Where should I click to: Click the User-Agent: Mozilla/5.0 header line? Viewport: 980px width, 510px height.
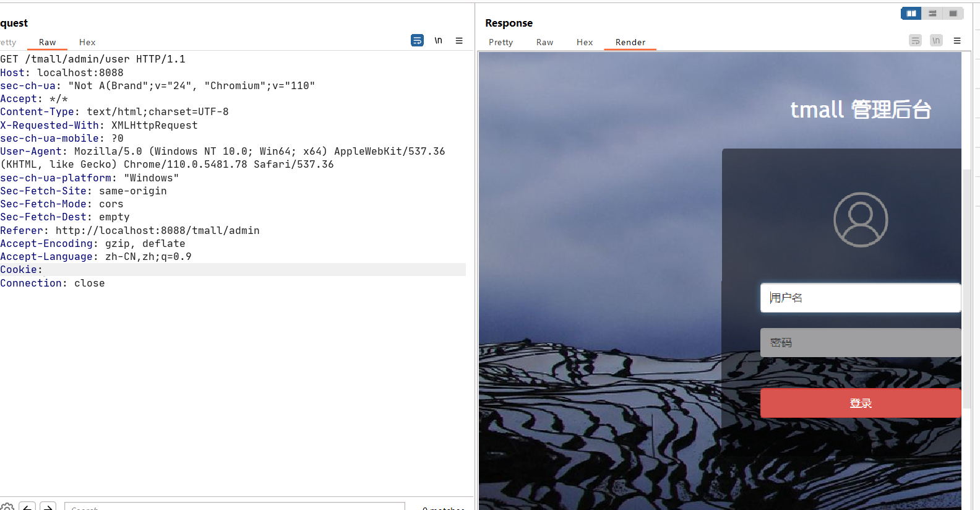(223, 158)
